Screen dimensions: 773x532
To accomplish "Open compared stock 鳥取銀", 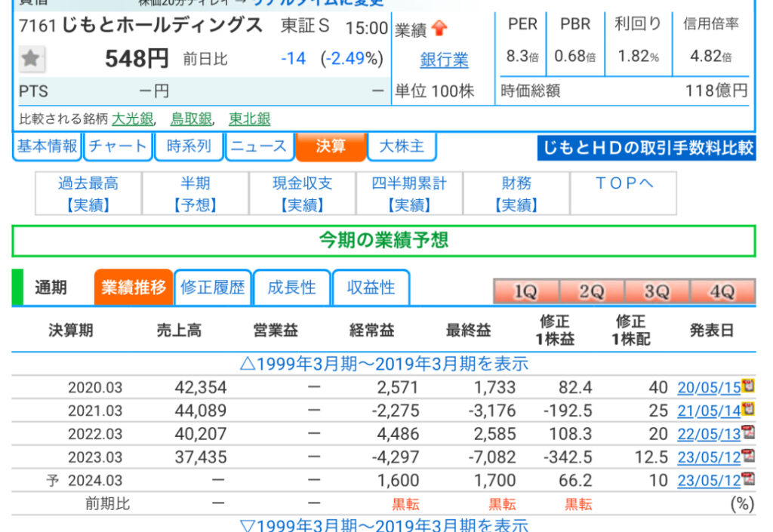I will click(191, 118).
